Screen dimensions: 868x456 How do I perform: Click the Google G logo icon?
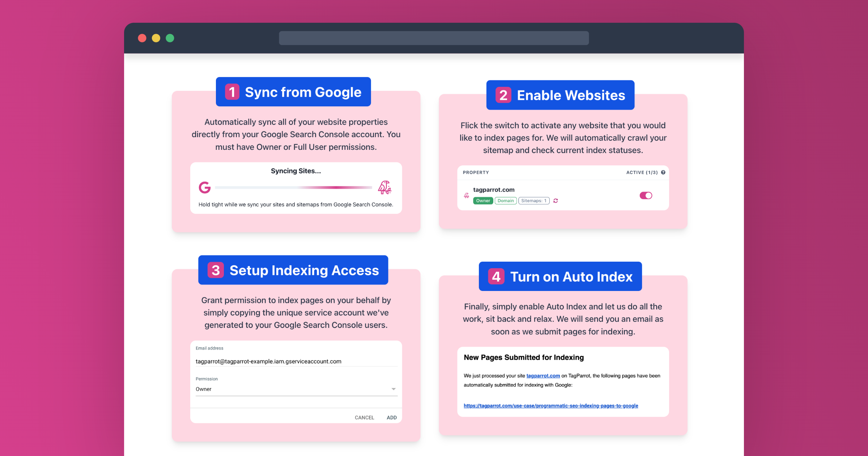(205, 187)
